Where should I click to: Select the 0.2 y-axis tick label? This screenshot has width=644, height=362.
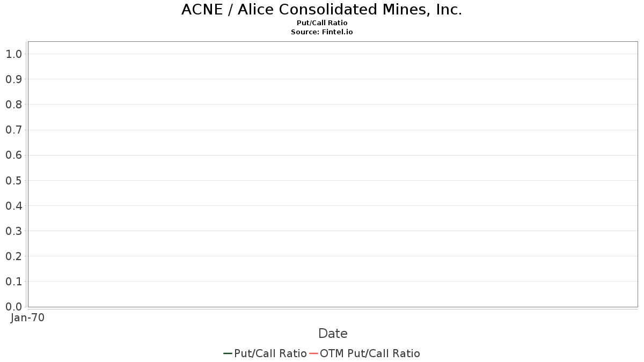[x=13, y=256]
